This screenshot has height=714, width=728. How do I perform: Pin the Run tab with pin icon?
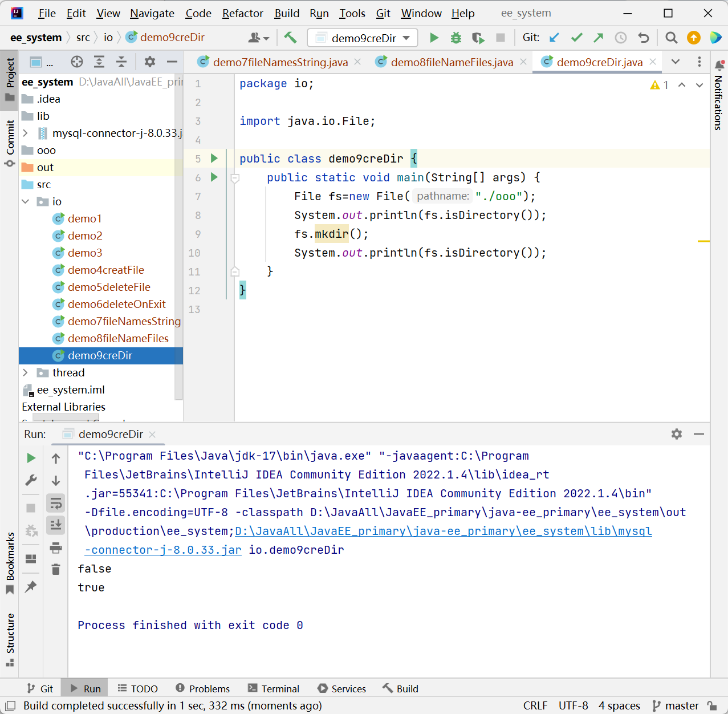[31, 586]
